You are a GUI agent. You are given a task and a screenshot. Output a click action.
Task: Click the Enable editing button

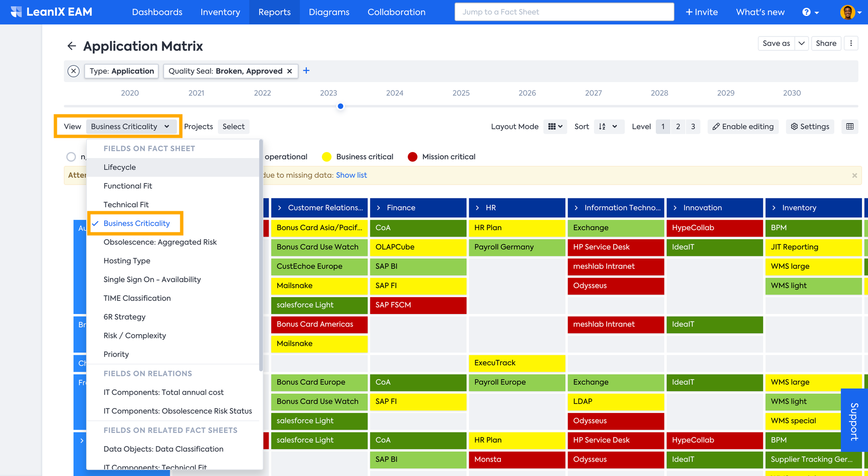tap(743, 126)
